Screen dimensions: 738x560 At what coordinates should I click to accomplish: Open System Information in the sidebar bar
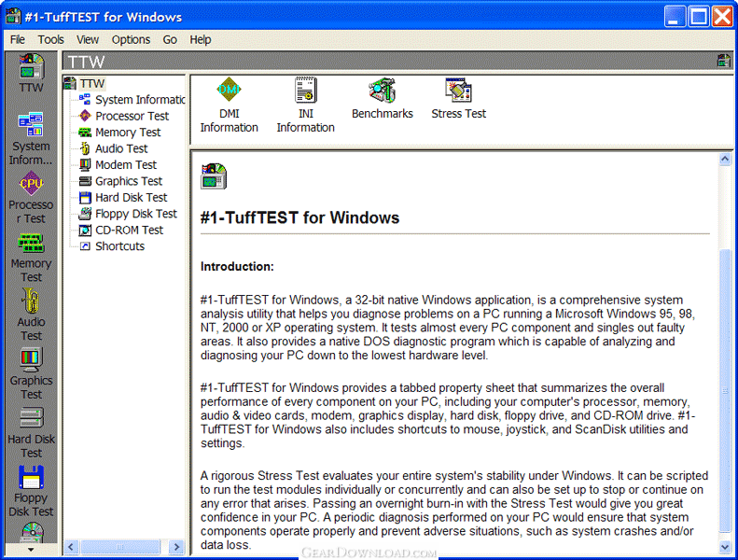31,139
